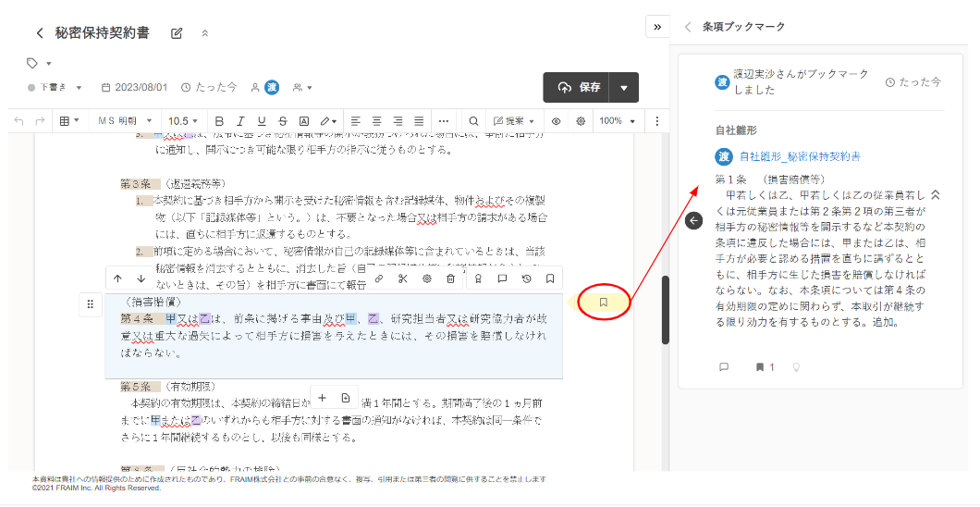Open the highlight color picker
The width and height of the screenshot is (980, 507).
pos(328,121)
